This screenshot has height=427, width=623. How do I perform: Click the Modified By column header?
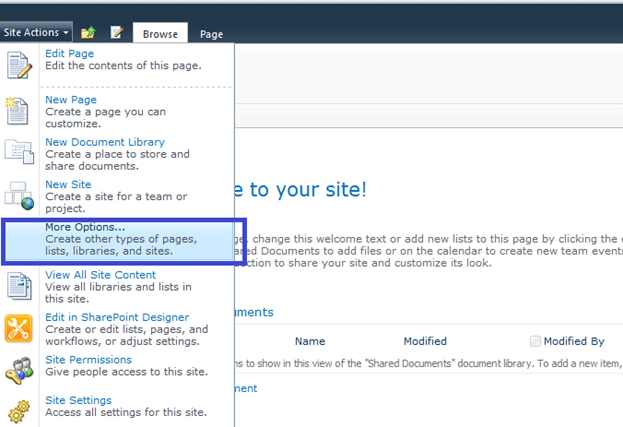click(574, 341)
